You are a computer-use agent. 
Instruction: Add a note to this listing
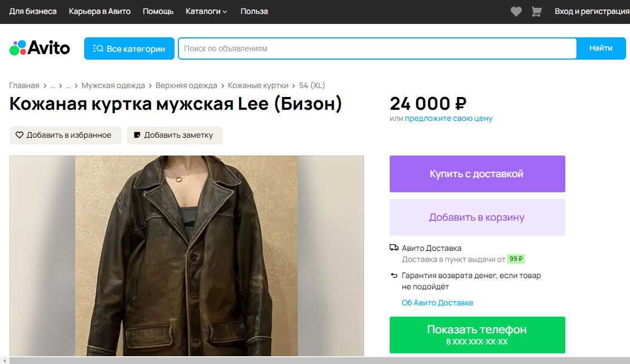pos(175,135)
